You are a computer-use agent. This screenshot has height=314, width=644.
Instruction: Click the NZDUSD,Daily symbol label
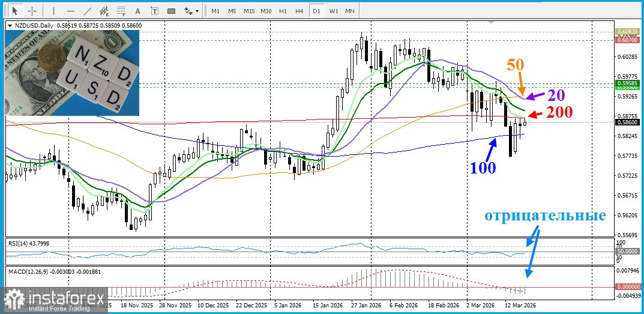point(34,25)
